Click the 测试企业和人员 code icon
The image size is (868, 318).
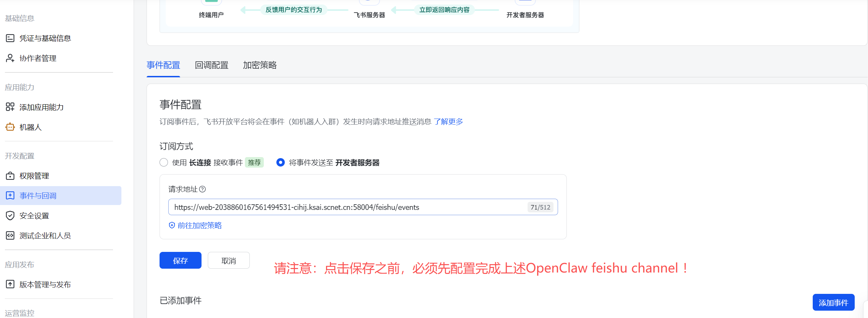[x=10, y=235]
